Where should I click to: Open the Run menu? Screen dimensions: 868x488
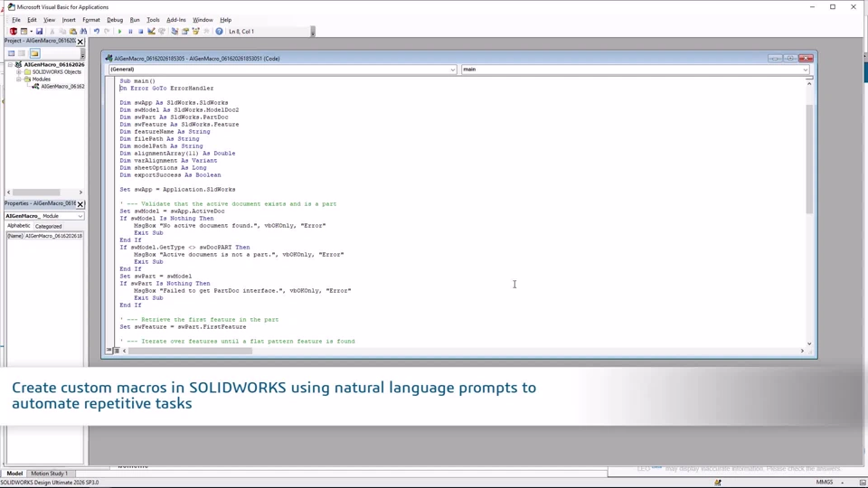(135, 20)
